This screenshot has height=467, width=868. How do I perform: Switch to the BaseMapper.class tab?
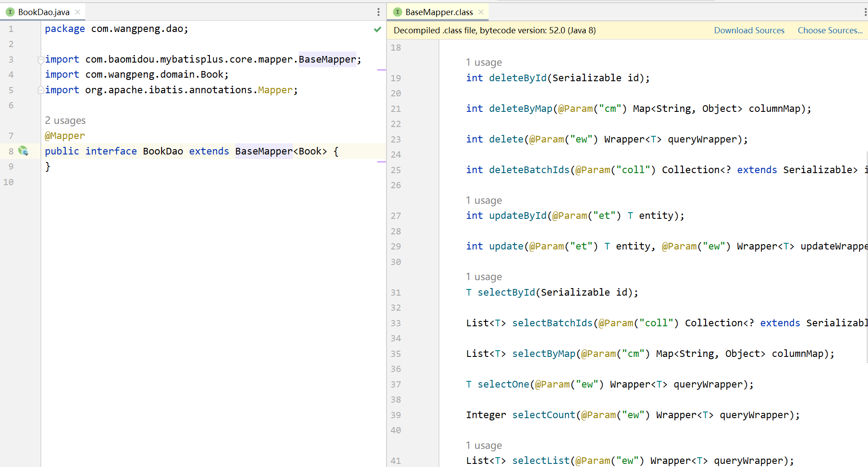[x=438, y=12]
